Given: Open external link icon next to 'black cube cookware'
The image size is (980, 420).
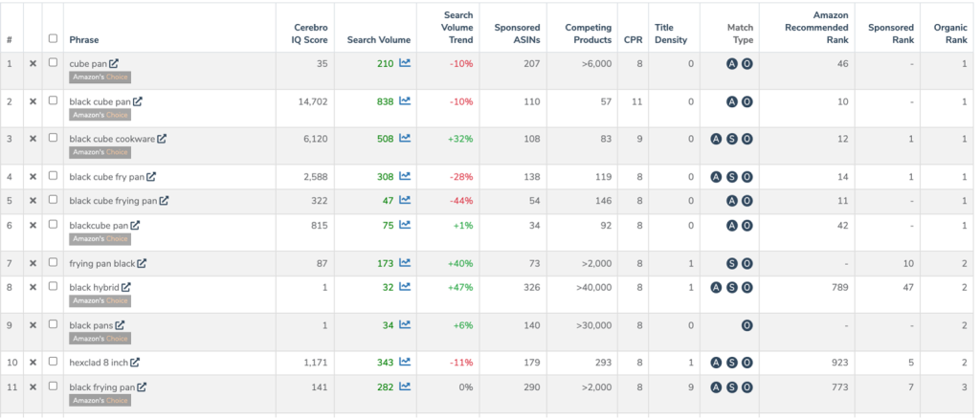Looking at the screenshot, I should pyautogui.click(x=162, y=139).
